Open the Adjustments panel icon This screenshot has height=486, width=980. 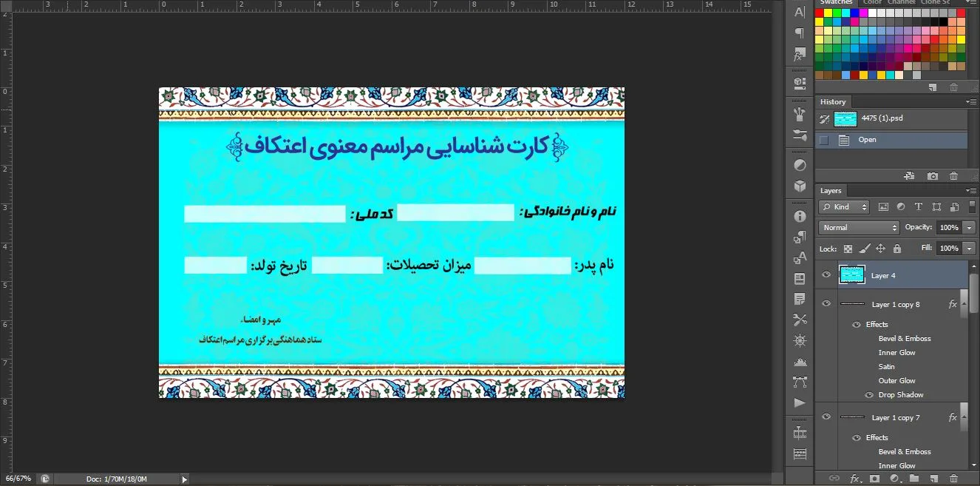799,164
